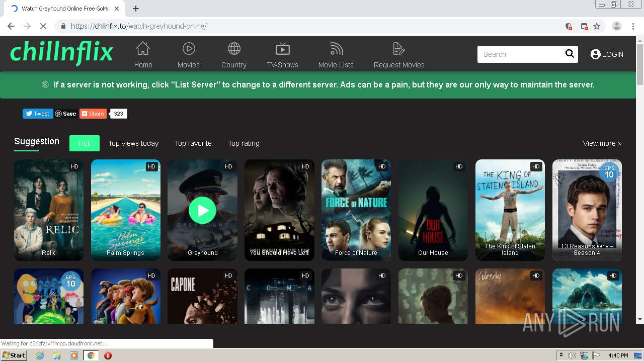
Task: Click the volume tray icon
Action: click(x=572, y=355)
